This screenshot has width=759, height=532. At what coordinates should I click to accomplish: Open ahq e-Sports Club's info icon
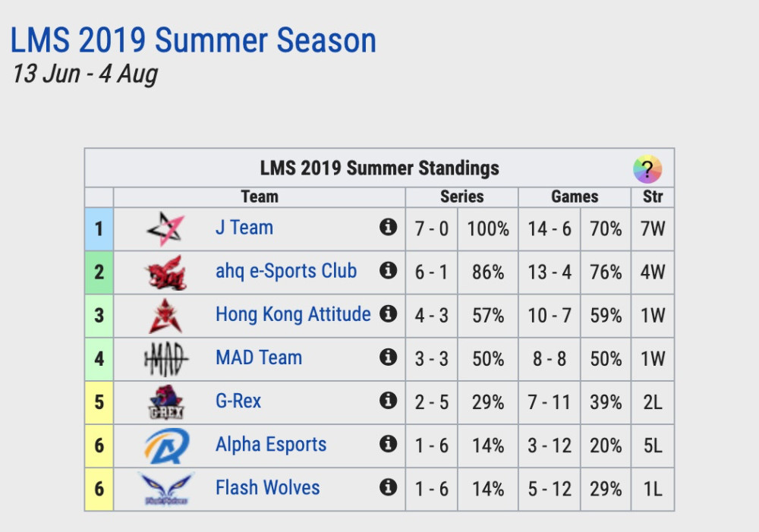click(x=388, y=270)
